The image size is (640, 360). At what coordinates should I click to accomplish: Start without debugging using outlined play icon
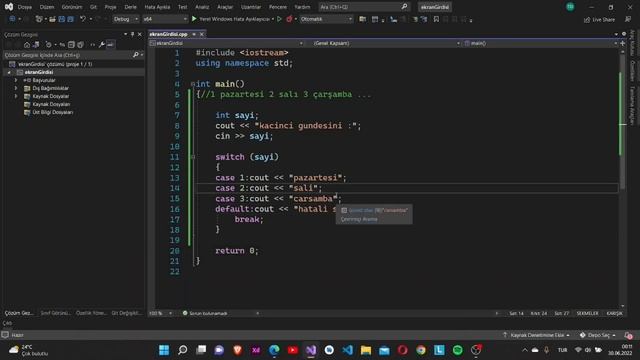click(x=279, y=19)
